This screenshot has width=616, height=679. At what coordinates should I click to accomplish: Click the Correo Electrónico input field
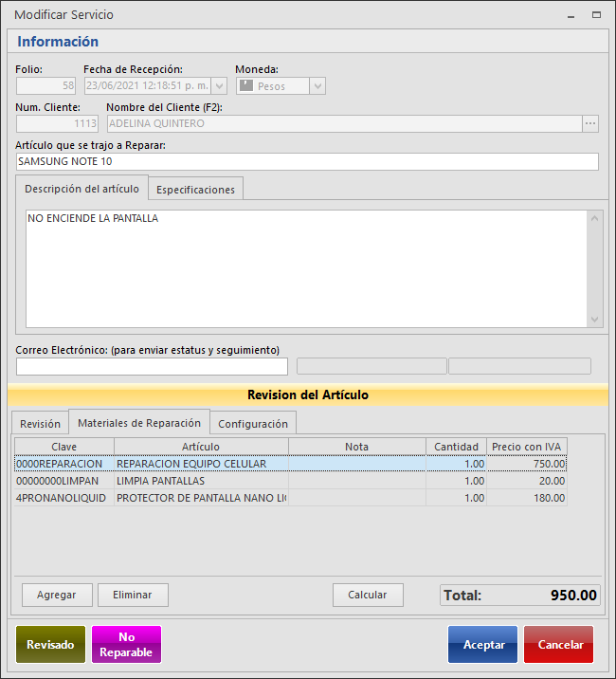[152, 367]
